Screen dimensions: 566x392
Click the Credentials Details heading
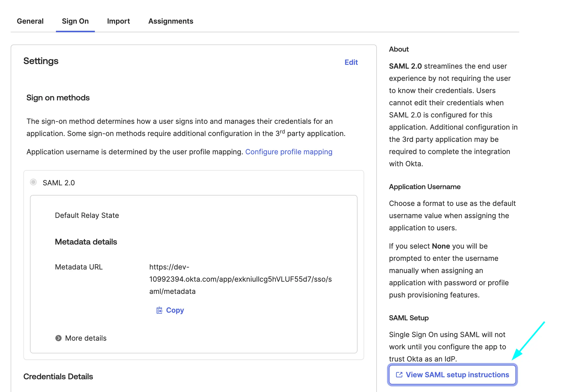(x=58, y=376)
